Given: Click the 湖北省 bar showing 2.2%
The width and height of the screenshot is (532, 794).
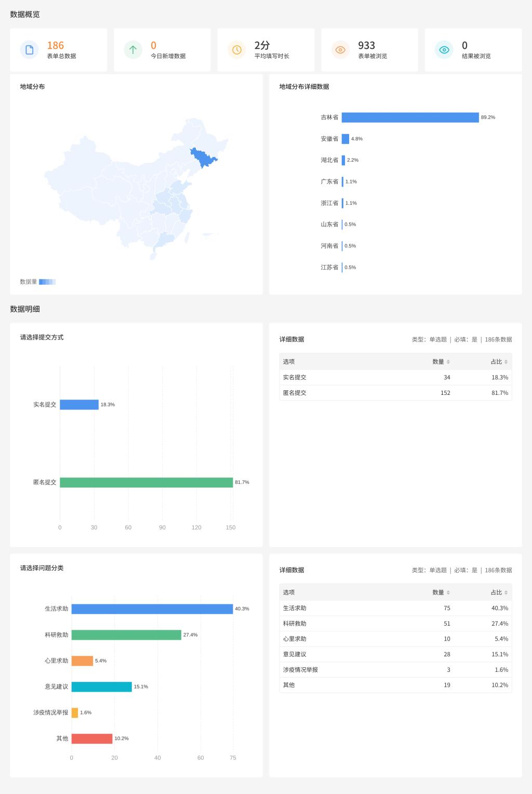Looking at the screenshot, I should 343,160.
